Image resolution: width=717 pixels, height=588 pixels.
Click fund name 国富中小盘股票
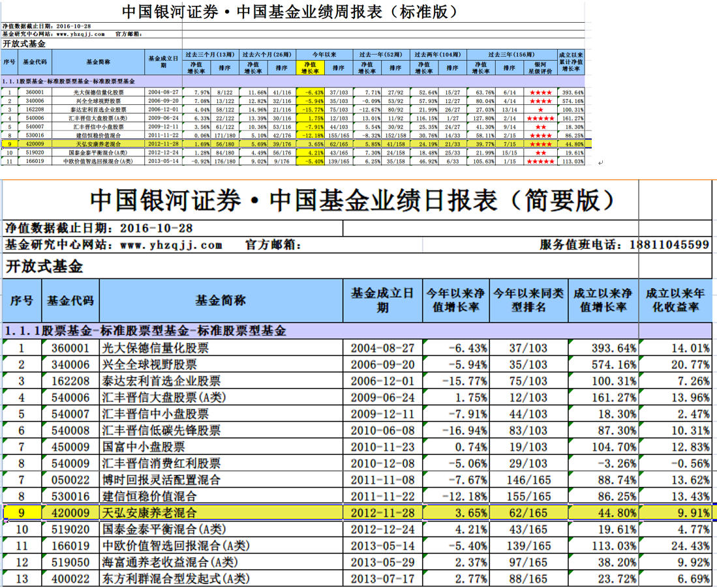click(144, 447)
